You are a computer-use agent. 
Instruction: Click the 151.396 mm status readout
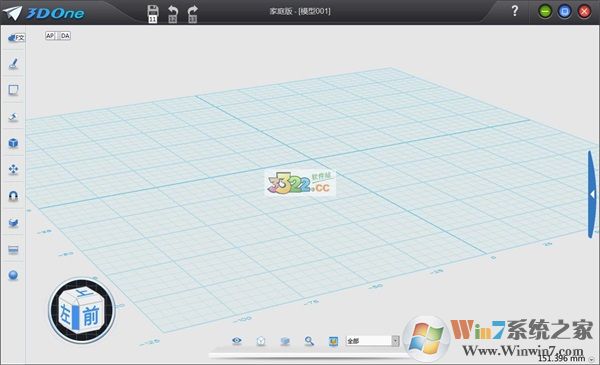[561, 358]
